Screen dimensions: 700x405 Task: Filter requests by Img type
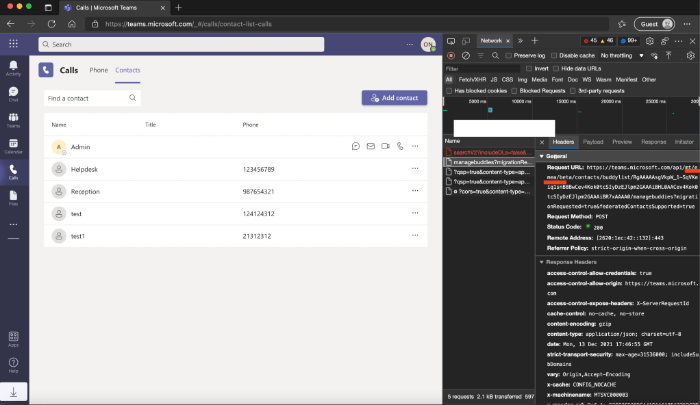(522, 80)
